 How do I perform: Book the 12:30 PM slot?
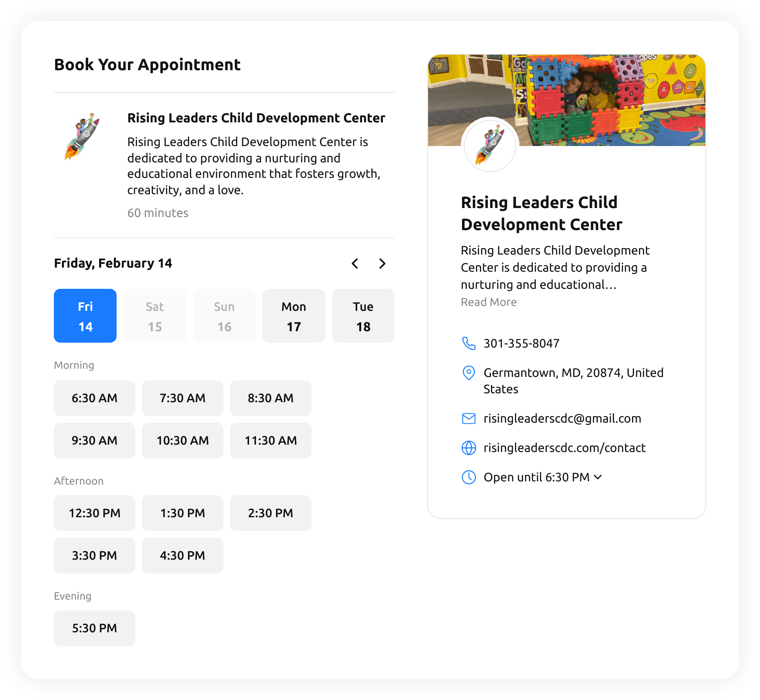coord(95,513)
